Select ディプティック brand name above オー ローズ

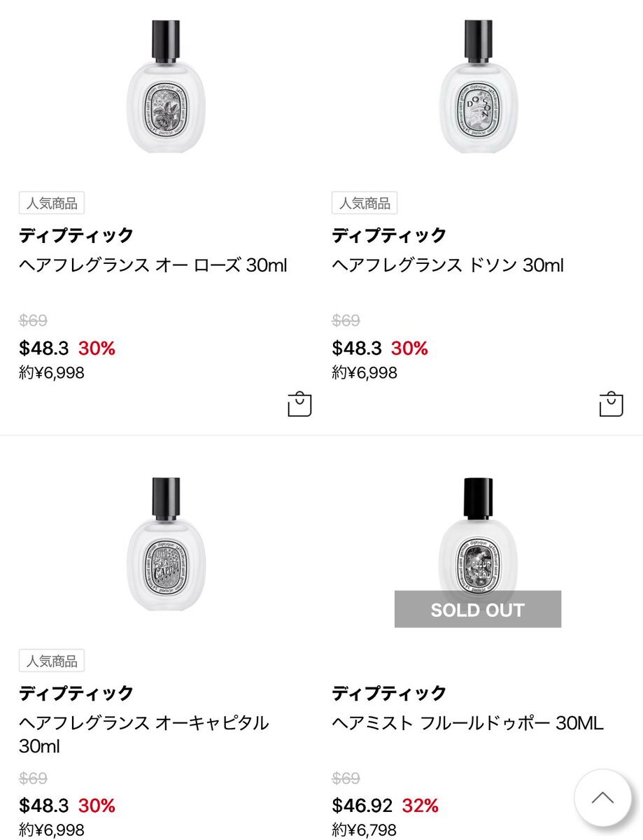click(x=76, y=235)
